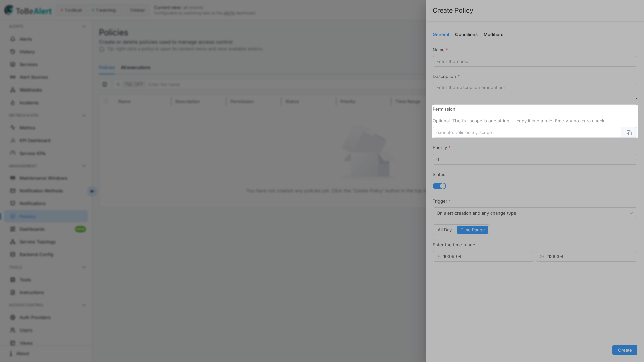Choose the Time Range option
Image resolution: width=644 pixels, height=362 pixels.
(x=472, y=230)
